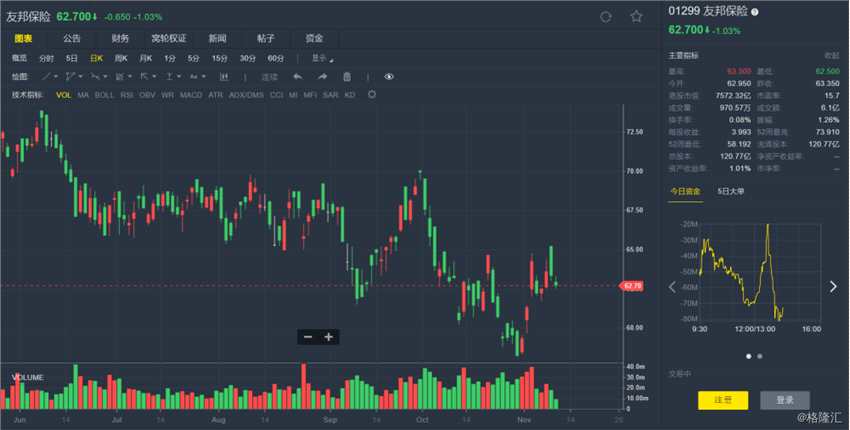Select the 周K chart period

121,59
